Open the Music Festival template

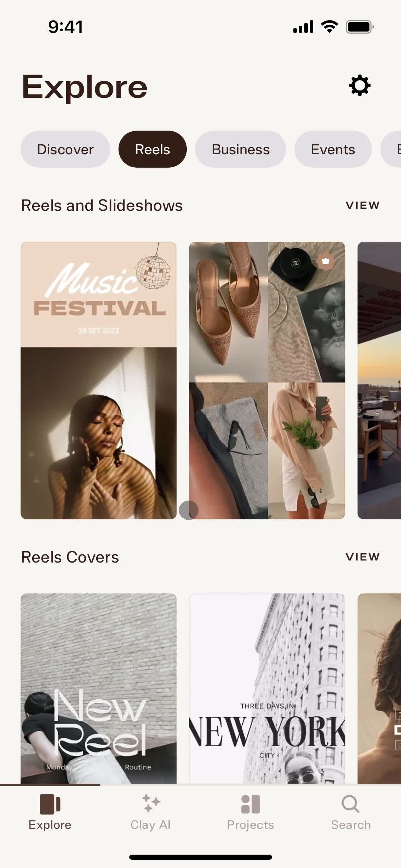[x=99, y=381]
